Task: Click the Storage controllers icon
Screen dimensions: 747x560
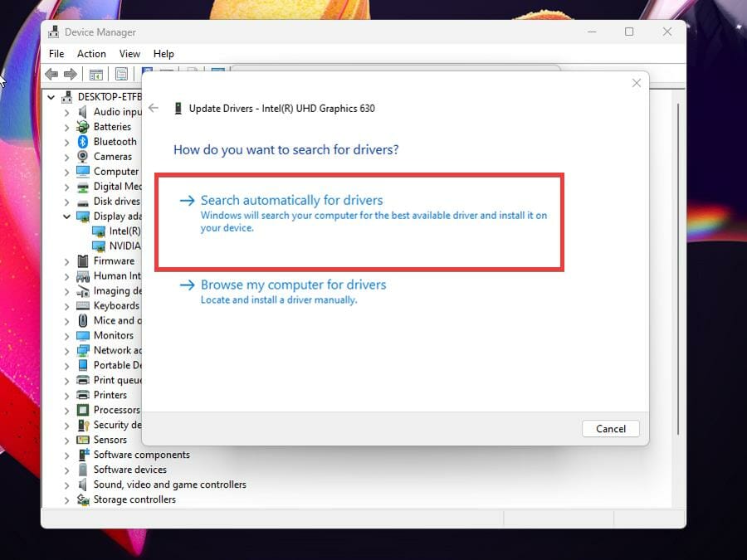Action: coord(83,499)
